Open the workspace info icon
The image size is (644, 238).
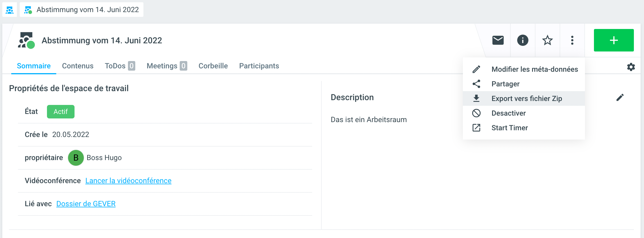coord(523,40)
